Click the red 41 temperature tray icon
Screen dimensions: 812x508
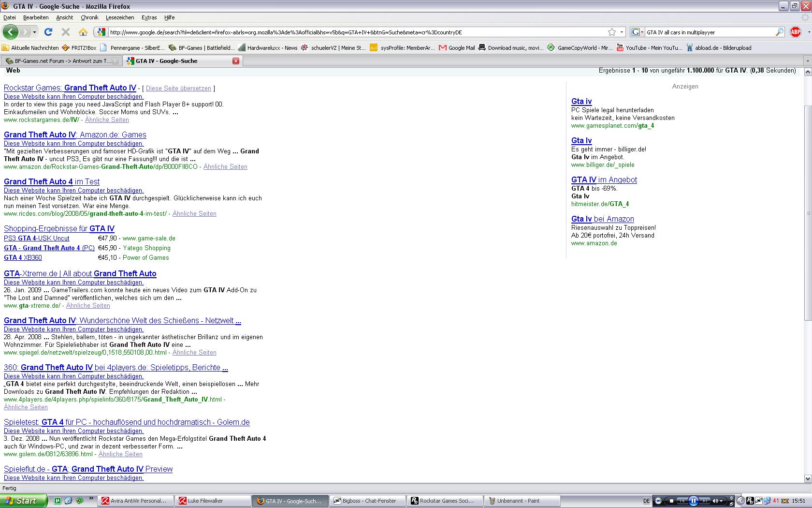pyautogui.click(x=776, y=501)
